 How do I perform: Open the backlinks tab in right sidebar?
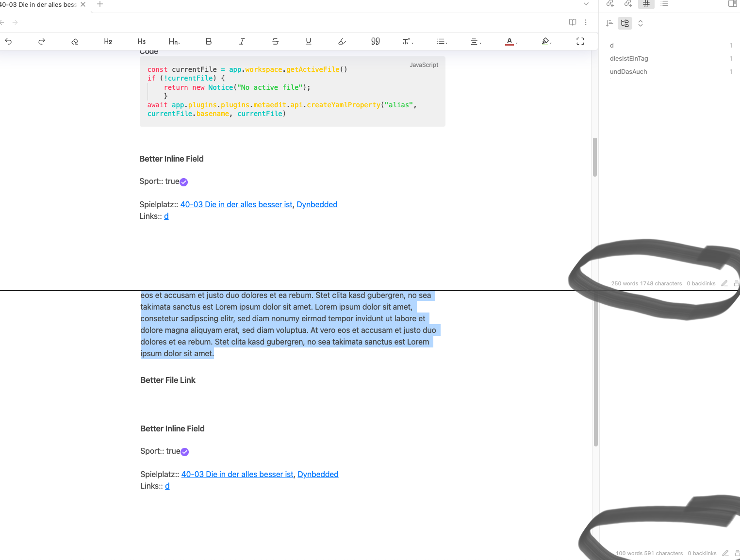click(610, 4)
